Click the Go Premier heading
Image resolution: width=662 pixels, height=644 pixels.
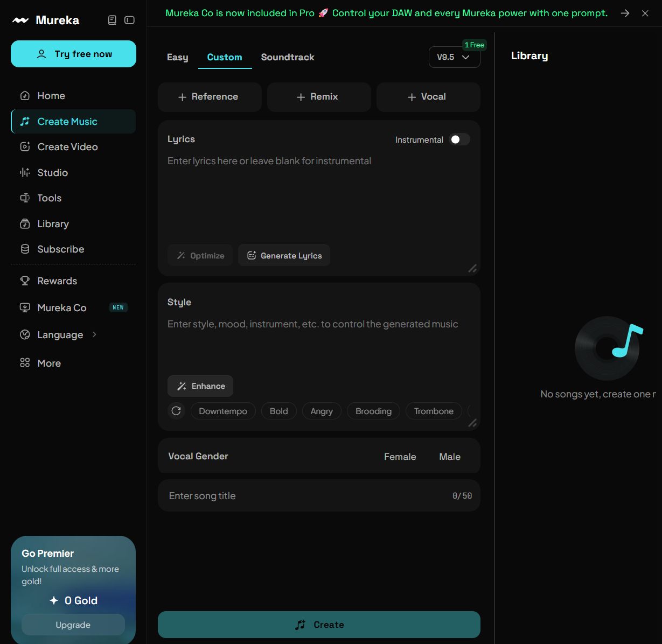[x=47, y=554]
